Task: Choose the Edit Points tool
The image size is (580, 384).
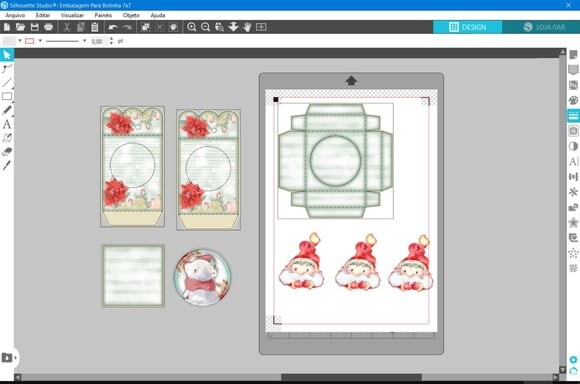Action: coord(7,69)
